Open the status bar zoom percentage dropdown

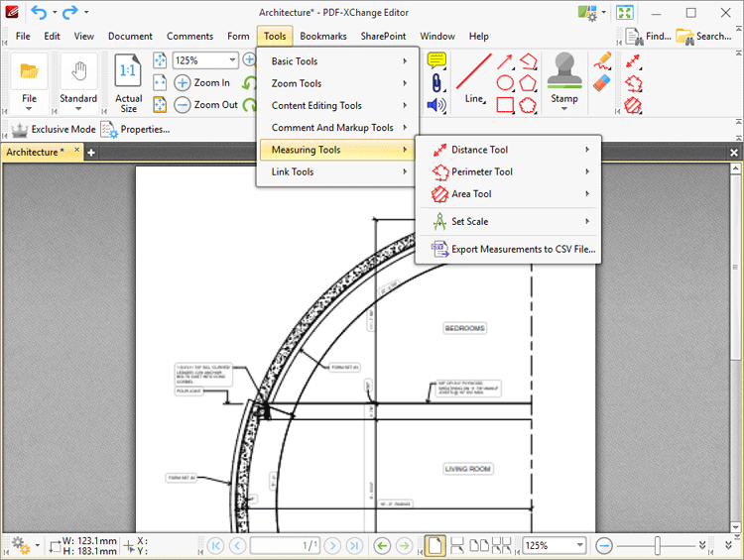(580, 546)
